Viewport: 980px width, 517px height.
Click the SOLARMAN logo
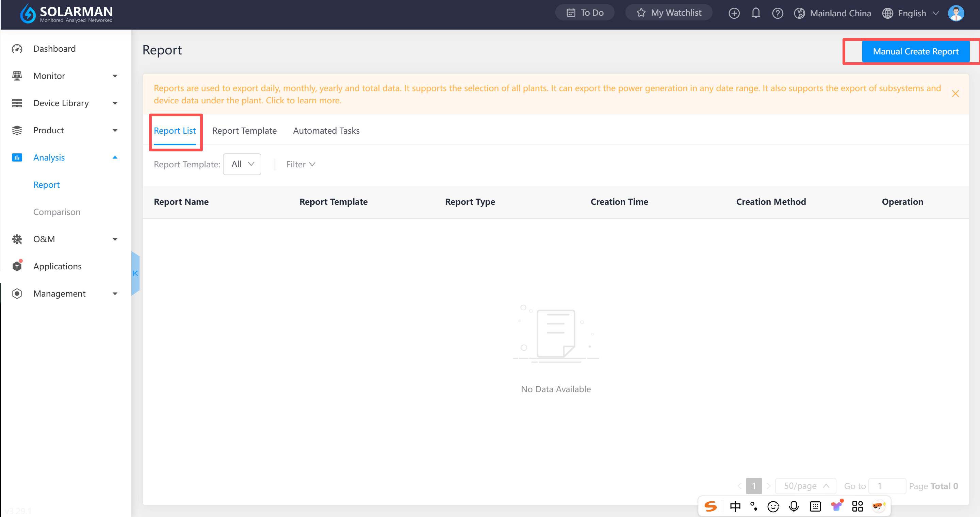click(67, 14)
